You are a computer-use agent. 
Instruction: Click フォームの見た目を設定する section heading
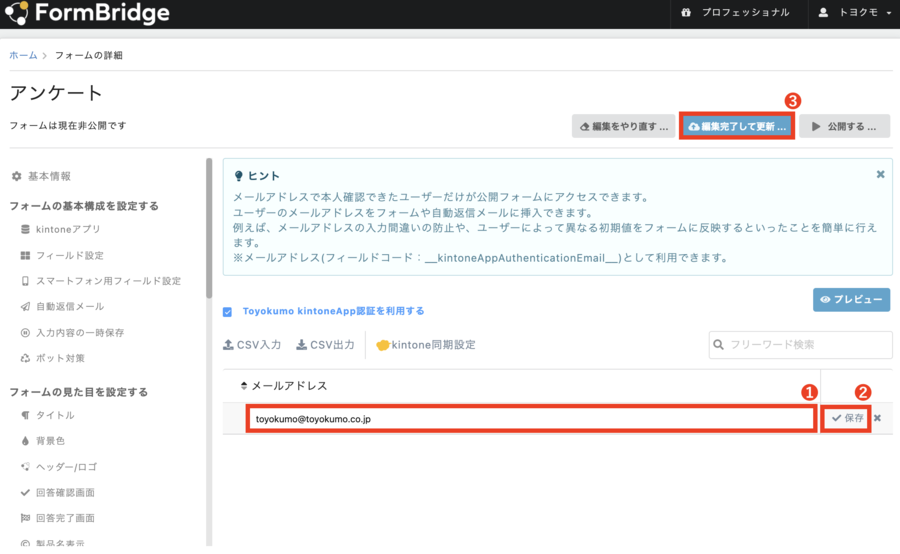(x=79, y=392)
